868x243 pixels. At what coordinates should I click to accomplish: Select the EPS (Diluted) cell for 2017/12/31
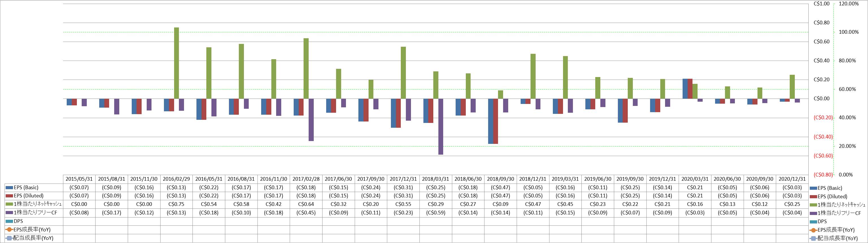click(x=403, y=196)
